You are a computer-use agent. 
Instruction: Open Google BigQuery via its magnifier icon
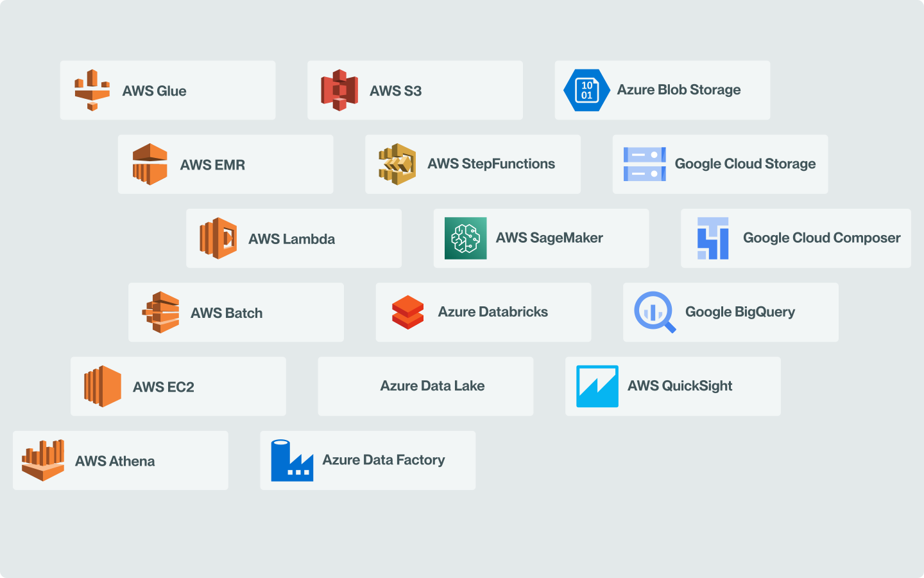pyautogui.click(x=654, y=312)
